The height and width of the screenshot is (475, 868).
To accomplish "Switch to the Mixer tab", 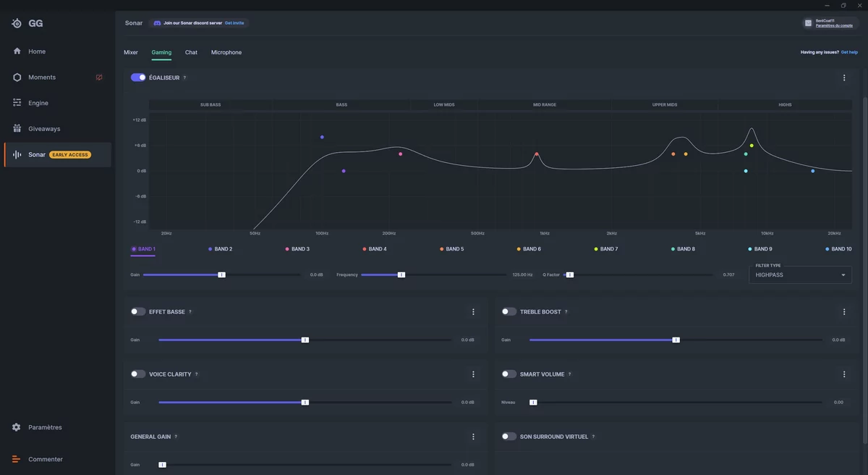I will coord(131,52).
